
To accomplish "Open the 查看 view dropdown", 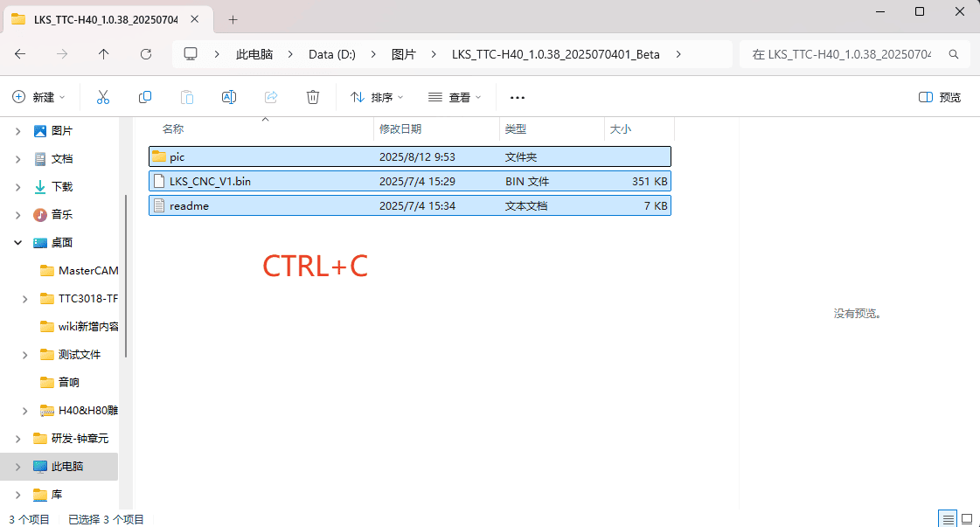I will pyautogui.click(x=454, y=97).
